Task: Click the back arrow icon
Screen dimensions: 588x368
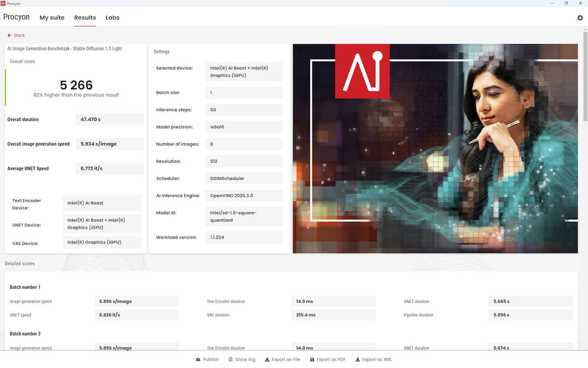Action: point(9,35)
